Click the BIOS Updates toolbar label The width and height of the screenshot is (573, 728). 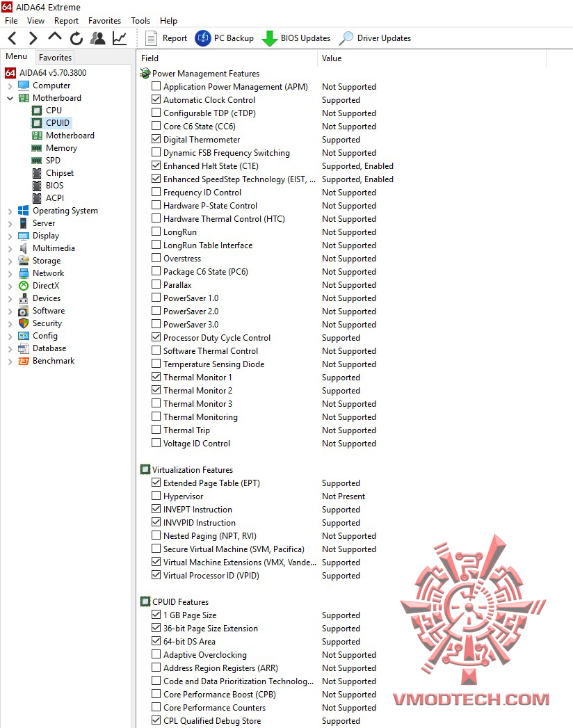pos(305,38)
